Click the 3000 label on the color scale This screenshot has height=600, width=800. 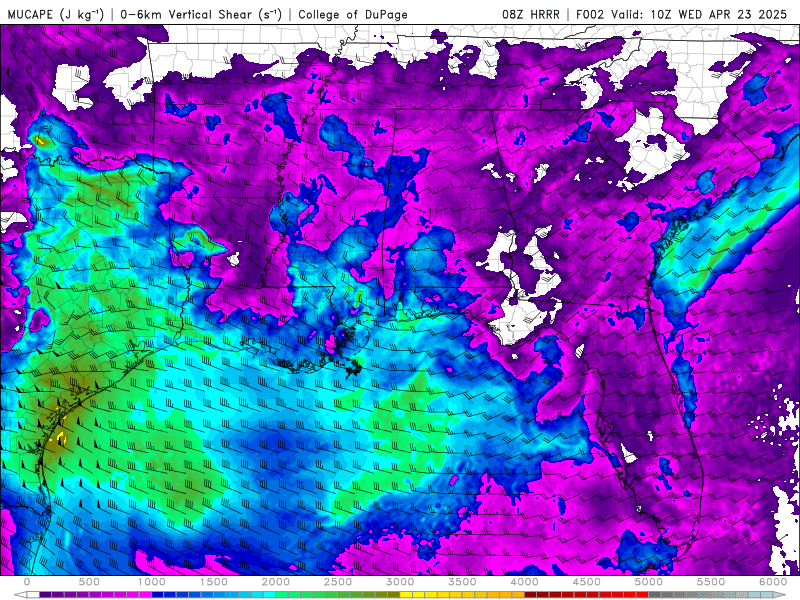(x=400, y=582)
